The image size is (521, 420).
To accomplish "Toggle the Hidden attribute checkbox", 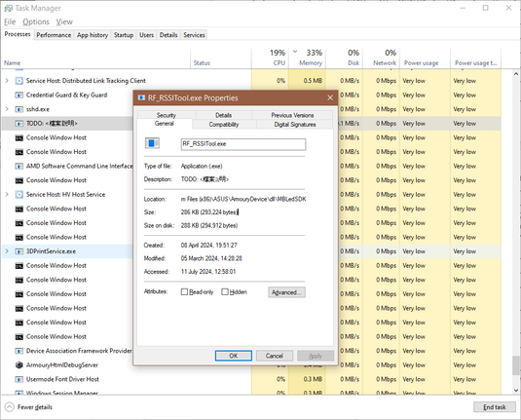I will pos(225,292).
